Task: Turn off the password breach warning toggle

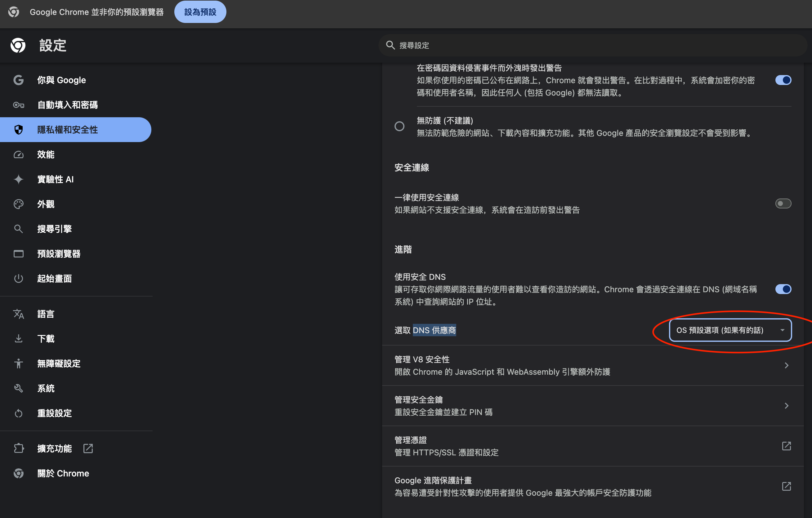Action: [783, 80]
